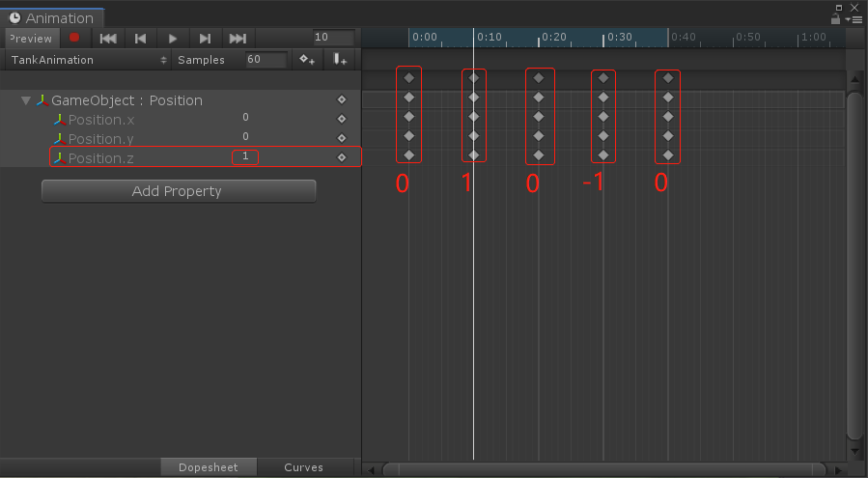868x478 pixels.
Task: Select the Animation window tab
Action: (x=52, y=18)
